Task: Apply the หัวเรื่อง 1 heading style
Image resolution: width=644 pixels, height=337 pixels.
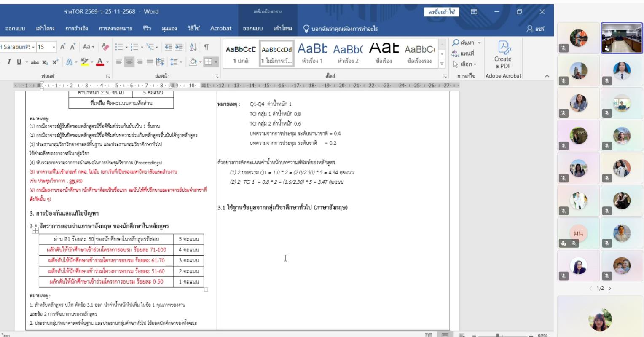Action: tap(312, 54)
